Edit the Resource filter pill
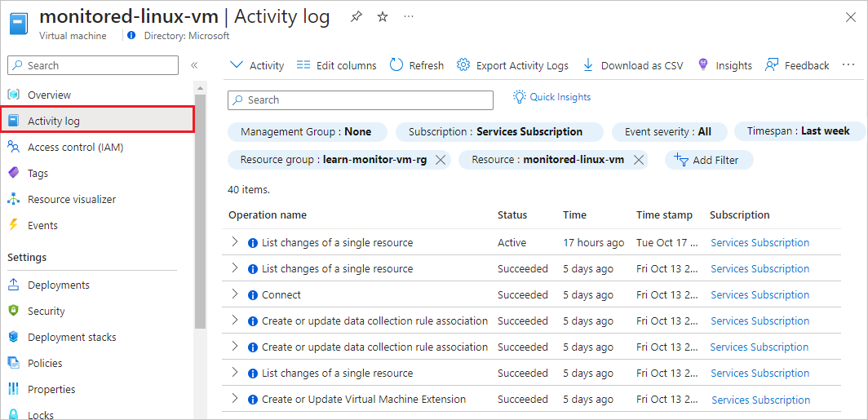This screenshot has height=420, width=868. pos(548,160)
